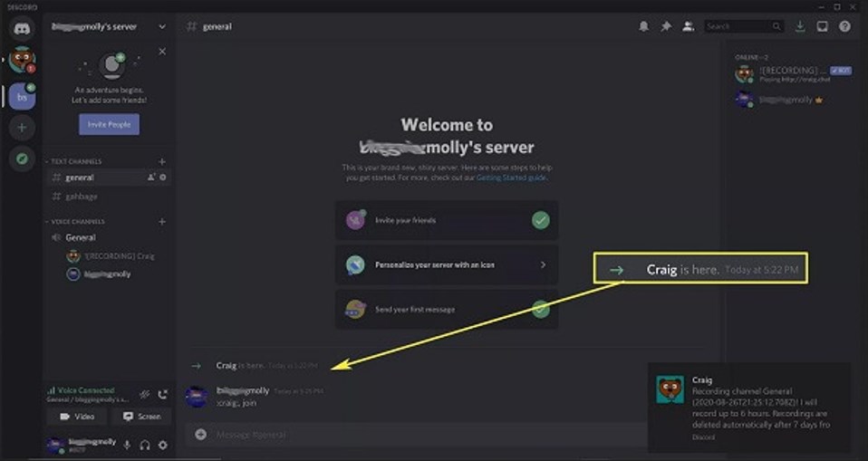Open notification settings bell icon
This screenshot has width=868, height=461.
coord(644,26)
